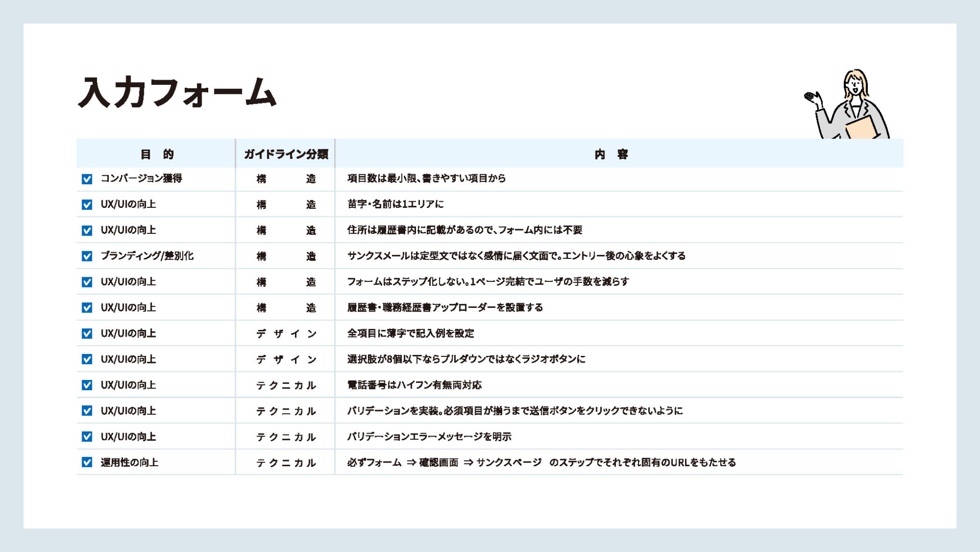Click 履歴書・職務経歴書アップローダーを設置する text

445,307
